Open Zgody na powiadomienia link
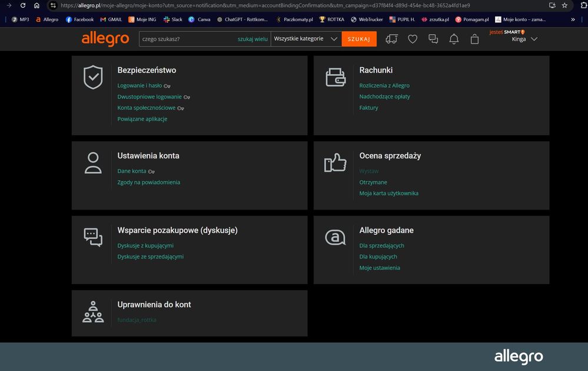Viewport: 588px width, 371px height. (x=148, y=183)
